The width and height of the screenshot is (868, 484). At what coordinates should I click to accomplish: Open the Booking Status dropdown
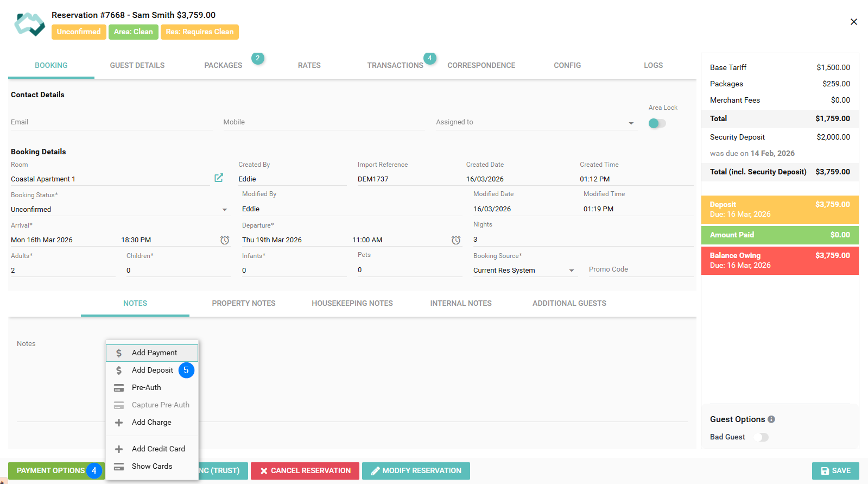pyautogui.click(x=225, y=210)
